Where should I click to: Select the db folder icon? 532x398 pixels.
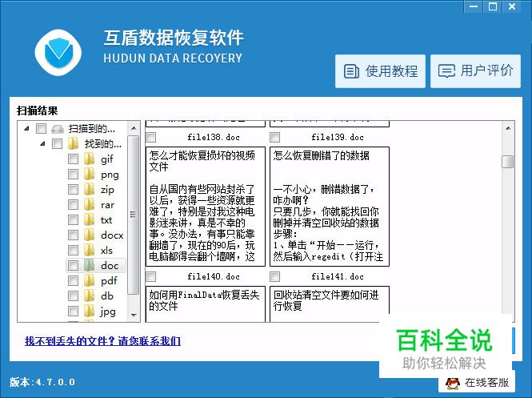coord(89,295)
